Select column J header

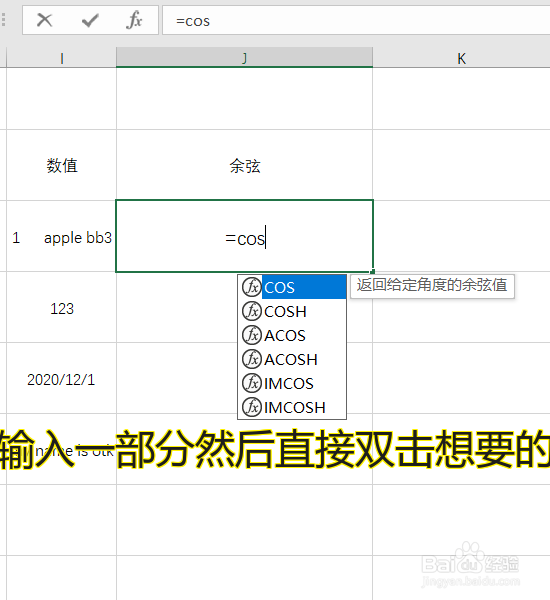click(244, 58)
